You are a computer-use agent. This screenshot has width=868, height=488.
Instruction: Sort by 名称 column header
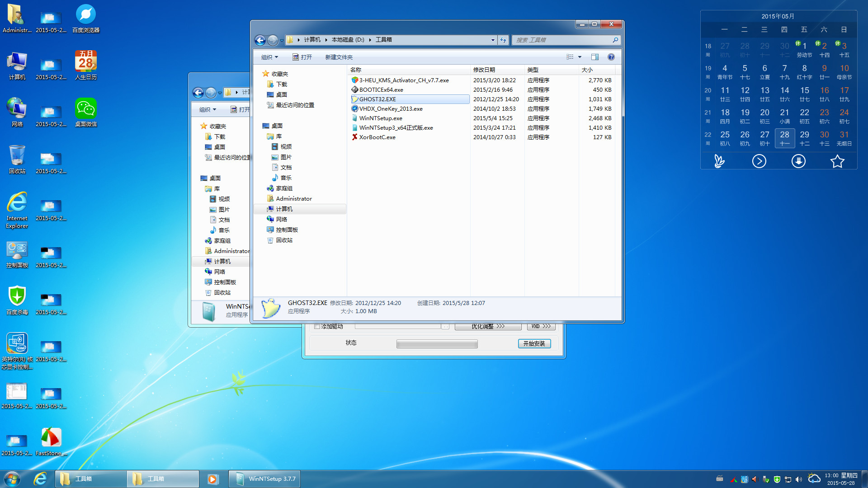coord(409,70)
